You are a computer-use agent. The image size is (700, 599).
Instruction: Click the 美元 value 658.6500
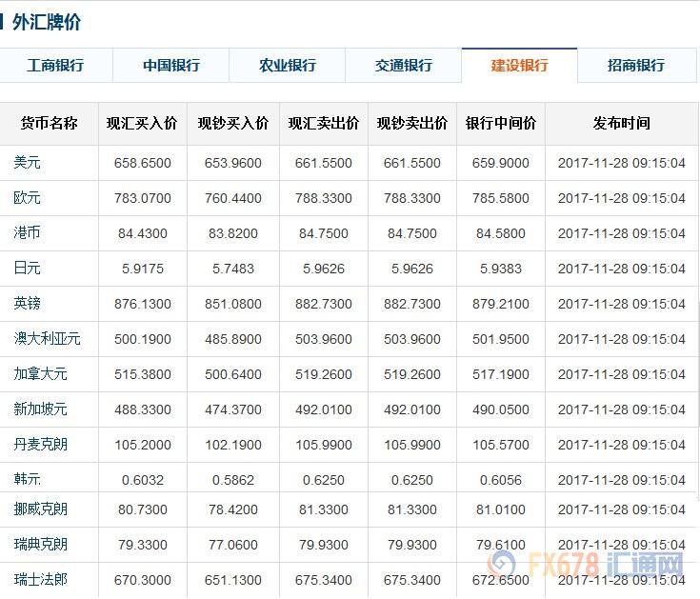click(143, 163)
